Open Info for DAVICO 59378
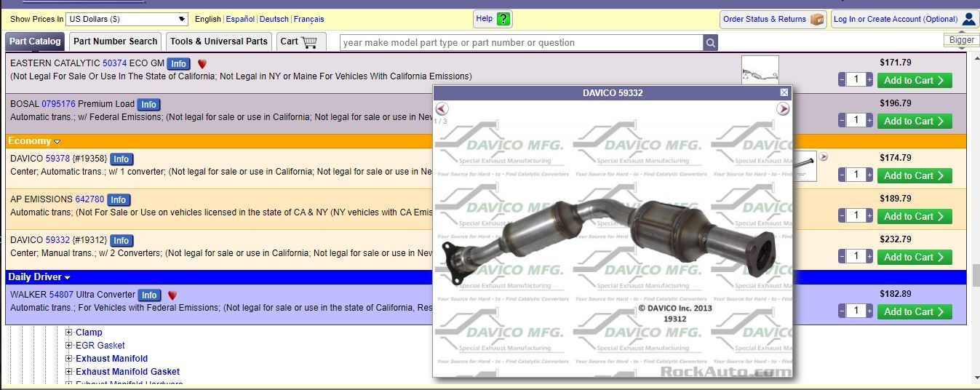 click(121, 159)
